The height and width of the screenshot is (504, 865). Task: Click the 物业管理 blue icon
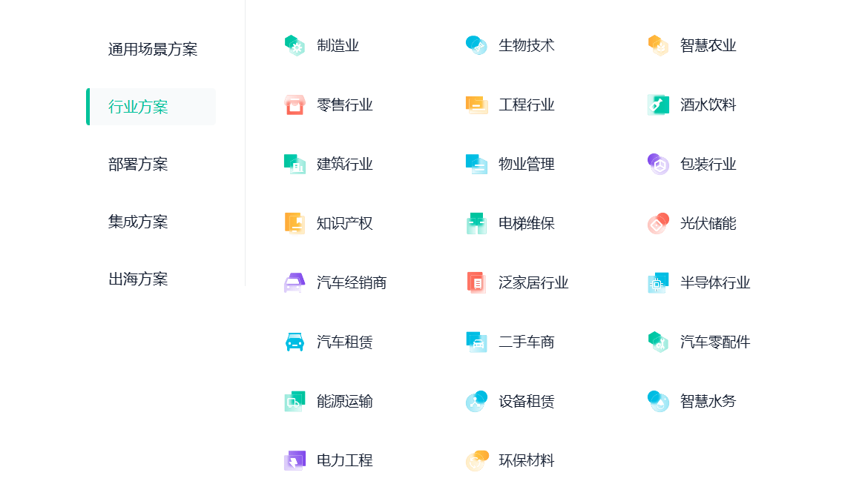pos(476,165)
